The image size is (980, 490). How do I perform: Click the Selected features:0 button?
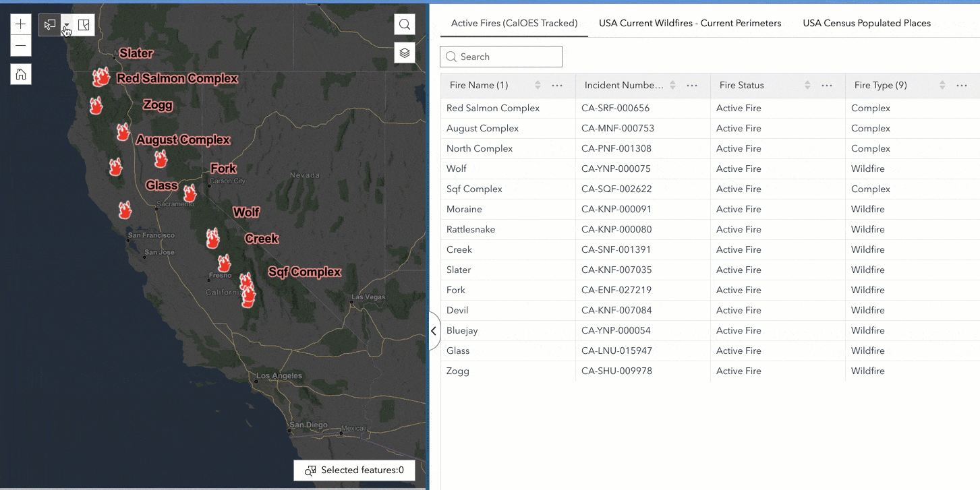(354, 470)
